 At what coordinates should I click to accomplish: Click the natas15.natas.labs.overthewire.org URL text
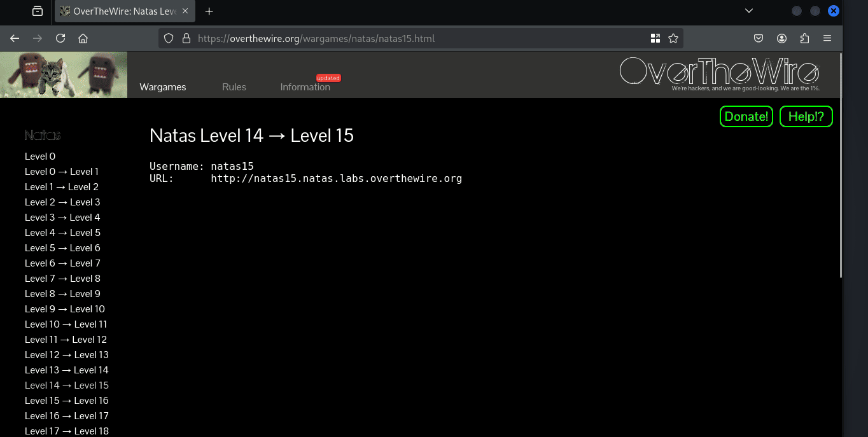337,179
